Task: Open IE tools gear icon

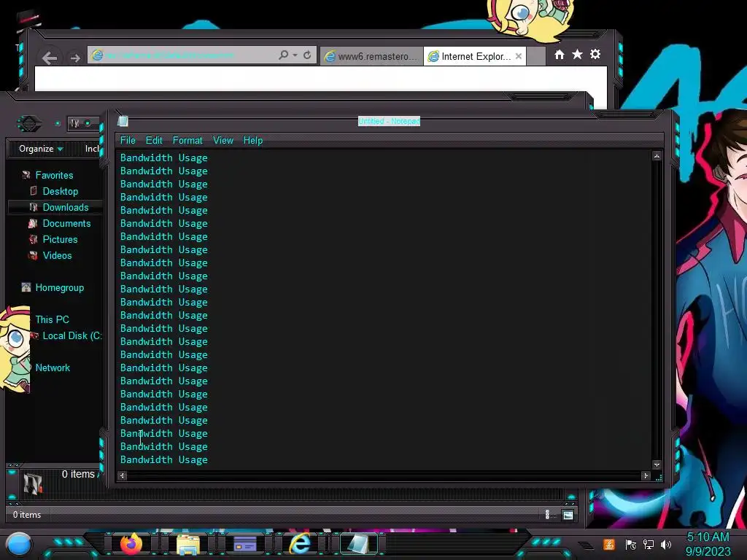Action: (595, 54)
